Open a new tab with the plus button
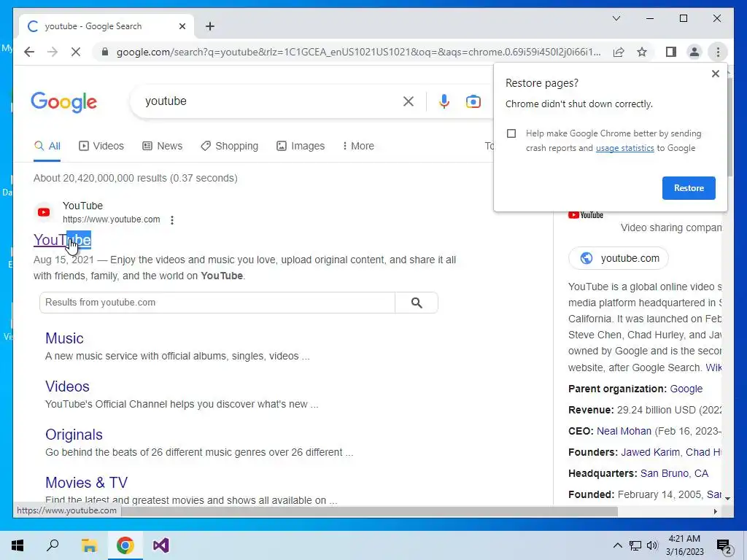747x560 pixels. tap(209, 26)
